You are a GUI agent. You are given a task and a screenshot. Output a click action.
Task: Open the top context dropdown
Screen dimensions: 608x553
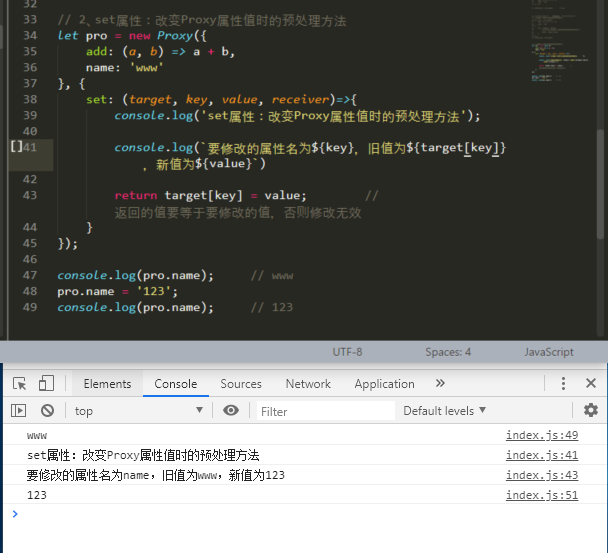pyautogui.click(x=138, y=411)
